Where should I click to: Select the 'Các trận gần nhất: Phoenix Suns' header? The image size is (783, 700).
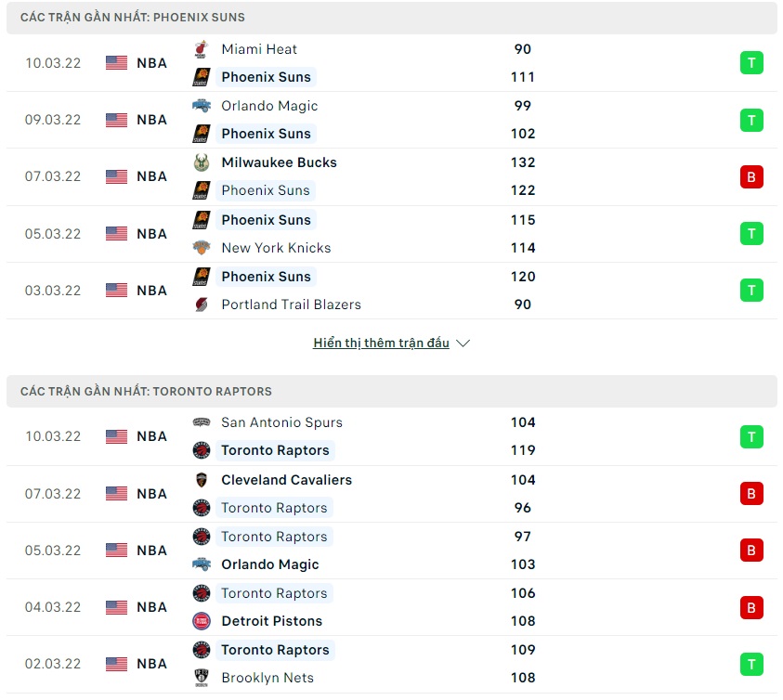(x=133, y=18)
